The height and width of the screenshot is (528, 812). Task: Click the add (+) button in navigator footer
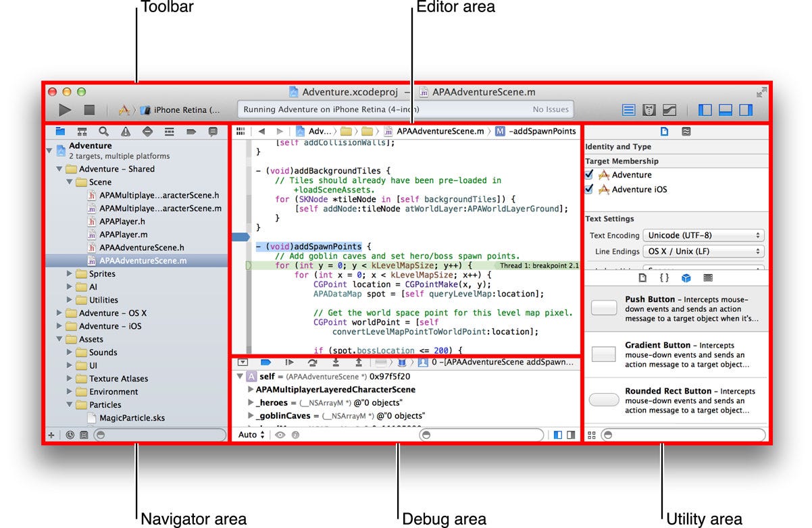pyautogui.click(x=51, y=435)
